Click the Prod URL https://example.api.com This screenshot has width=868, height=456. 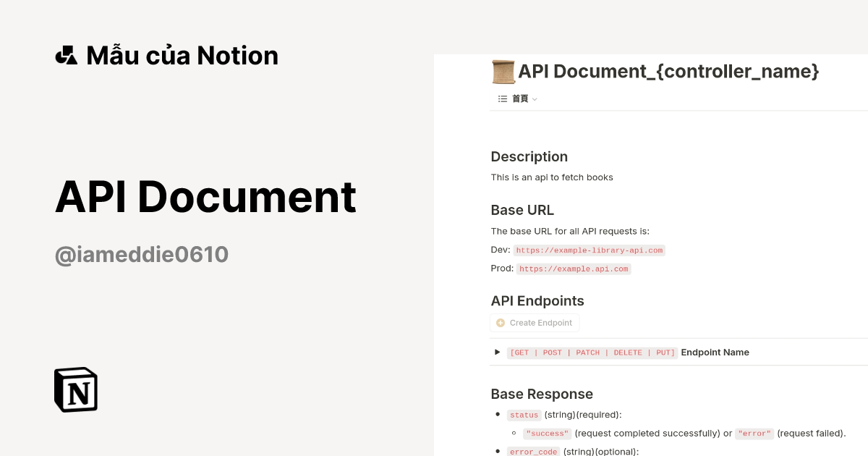(574, 269)
